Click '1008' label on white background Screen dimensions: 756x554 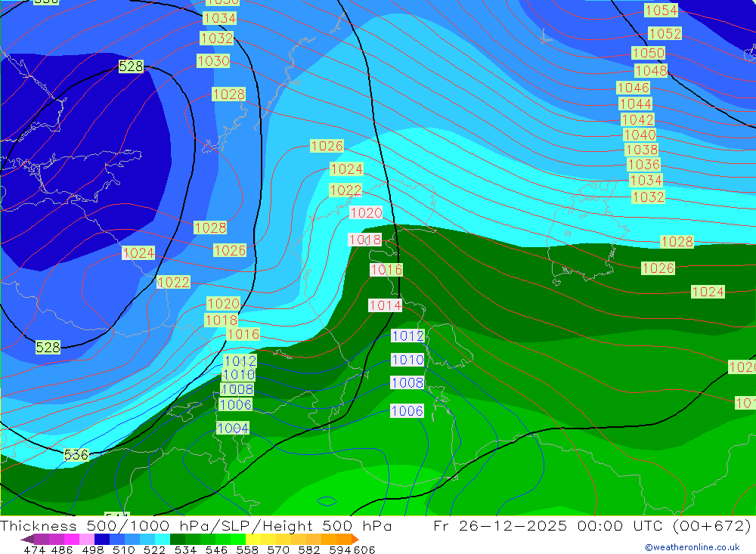(x=407, y=383)
